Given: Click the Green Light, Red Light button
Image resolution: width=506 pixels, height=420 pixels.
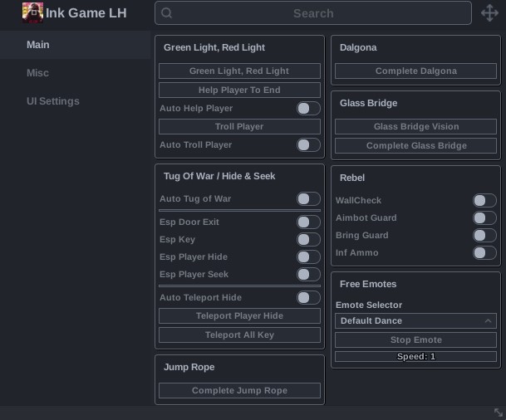Looking at the screenshot, I should tap(239, 71).
